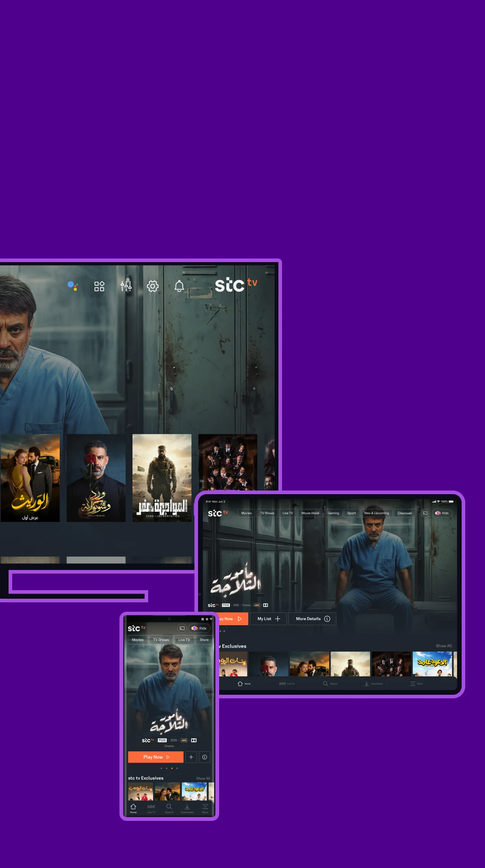Tap Live TV in the phone bottom bar

151,809
